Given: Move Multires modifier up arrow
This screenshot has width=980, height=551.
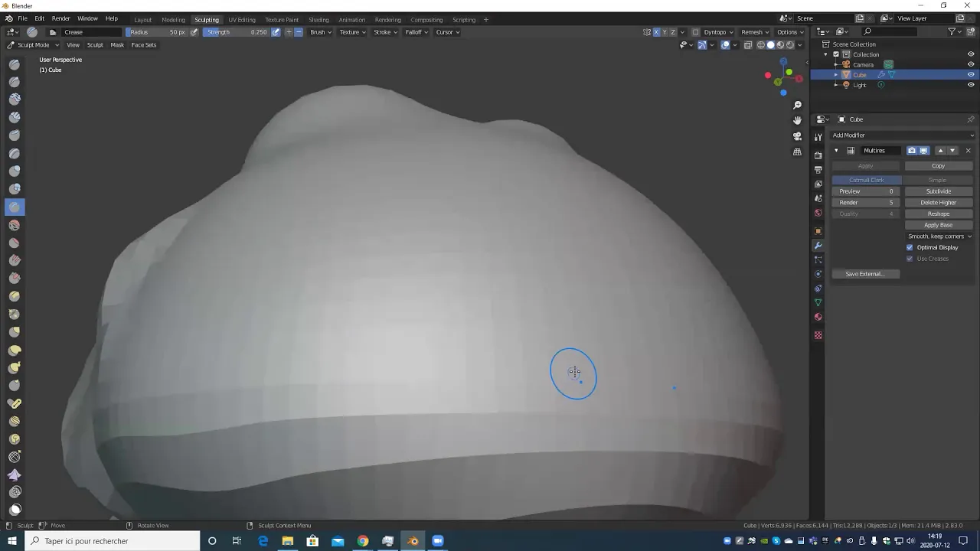Looking at the screenshot, I should click(x=941, y=151).
